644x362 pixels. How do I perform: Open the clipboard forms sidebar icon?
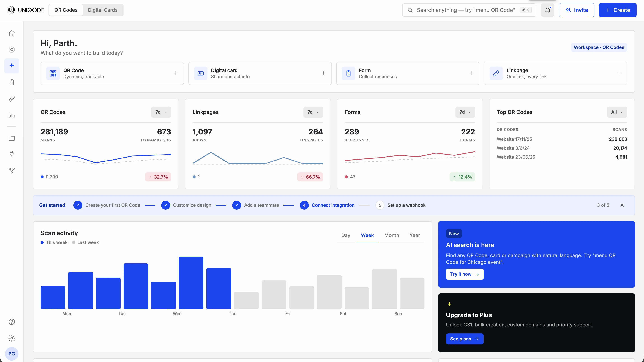coord(12,82)
